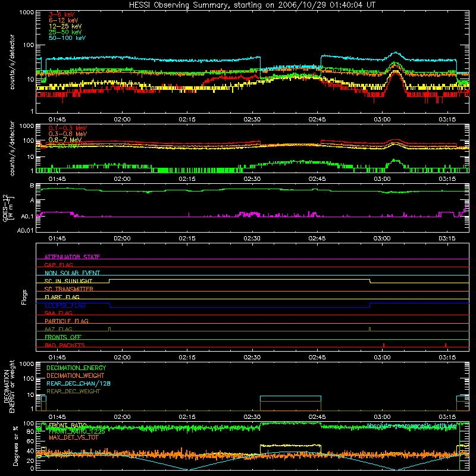Click the MAX_DET_VS_TOT legend label
Screen dimensions: 476x476
click(x=74, y=437)
